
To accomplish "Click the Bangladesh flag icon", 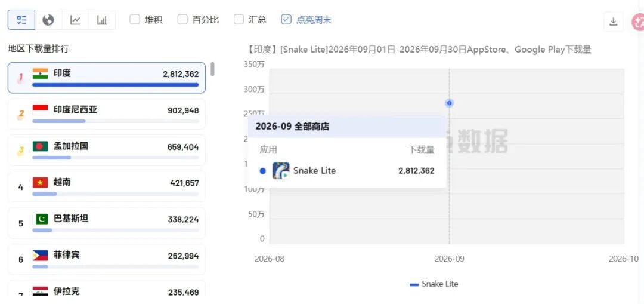I will pyautogui.click(x=41, y=146).
